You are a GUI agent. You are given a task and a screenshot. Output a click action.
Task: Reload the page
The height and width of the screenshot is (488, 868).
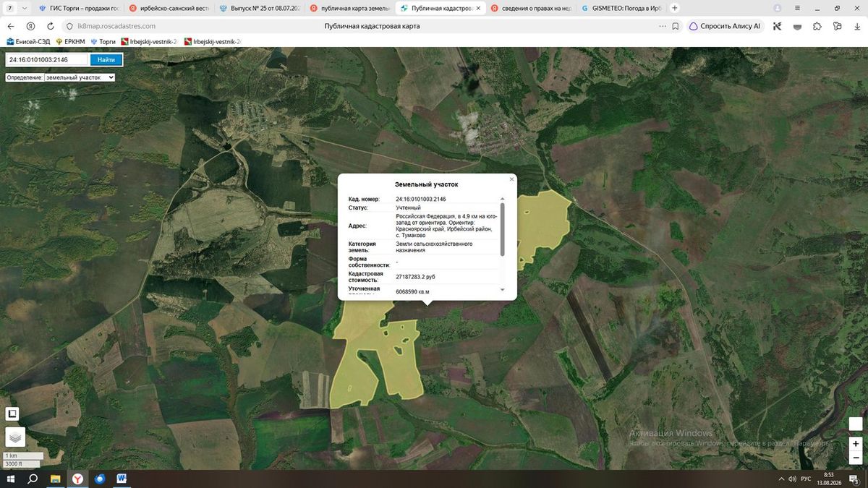click(51, 26)
